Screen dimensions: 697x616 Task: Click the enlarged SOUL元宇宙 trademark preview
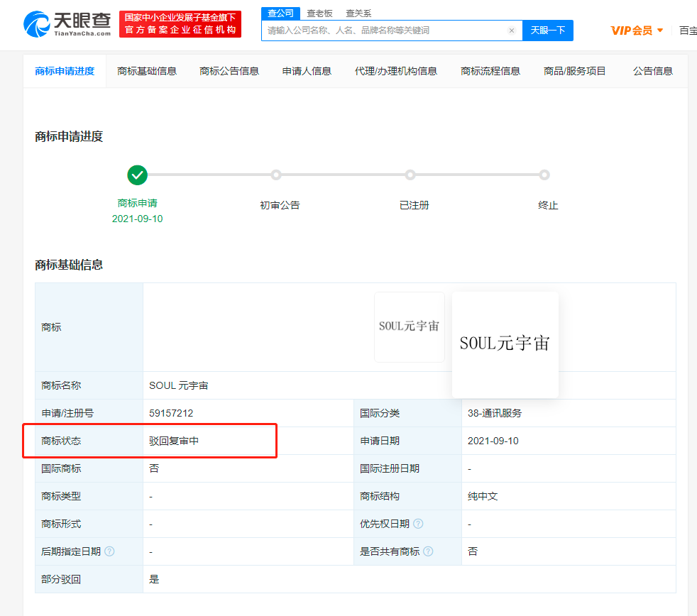pyautogui.click(x=505, y=344)
